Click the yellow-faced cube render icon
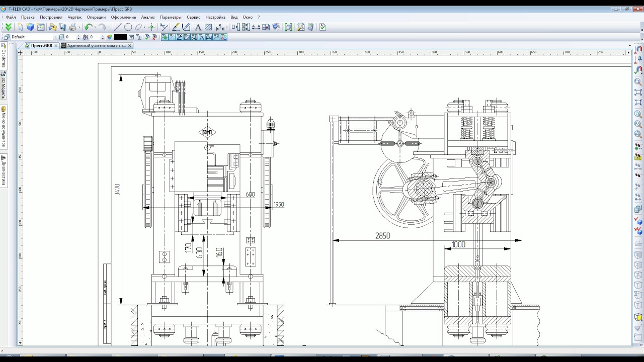Viewport: 644px width, 362px height. tap(638, 317)
